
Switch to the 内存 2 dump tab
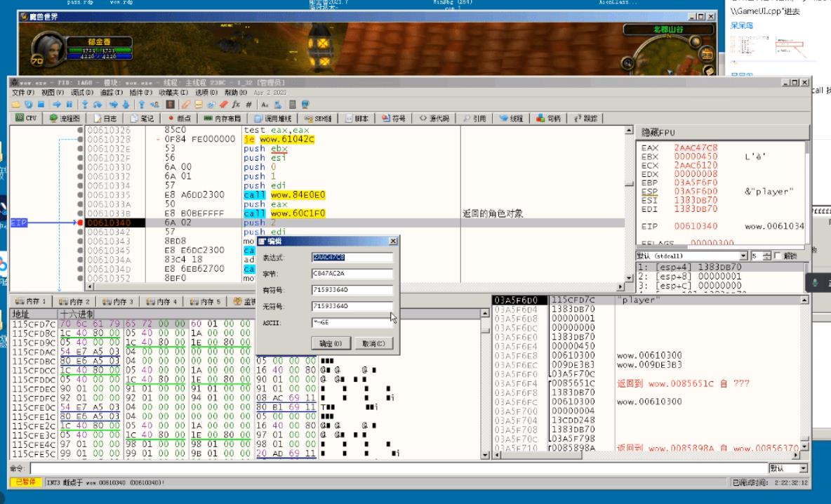pos(72,302)
